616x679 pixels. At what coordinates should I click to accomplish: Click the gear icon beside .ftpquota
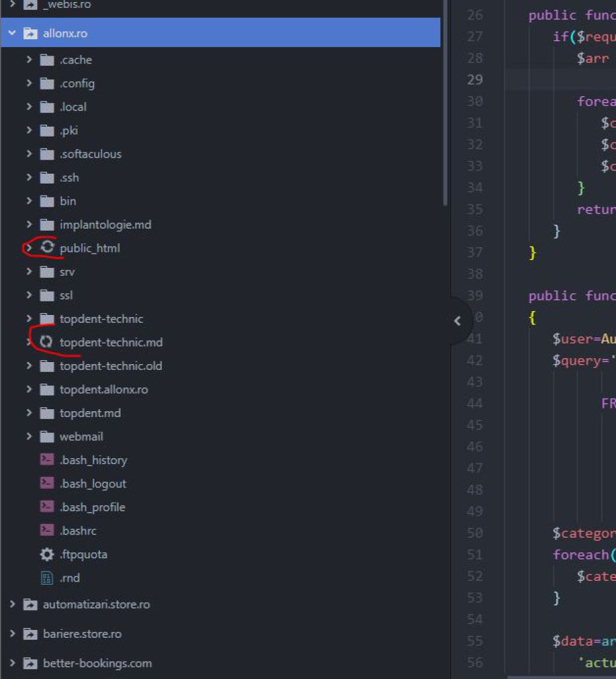click(x=47, y=554)
